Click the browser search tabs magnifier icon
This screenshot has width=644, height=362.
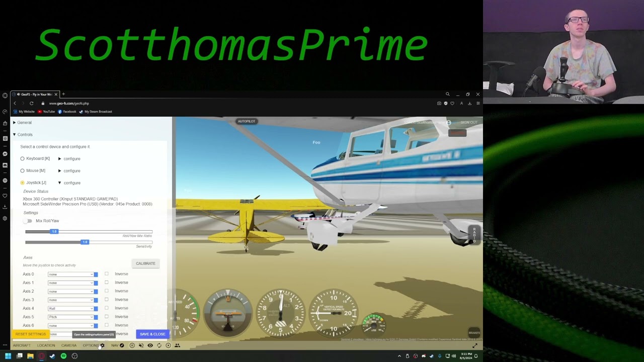click(x=447, y=94)
